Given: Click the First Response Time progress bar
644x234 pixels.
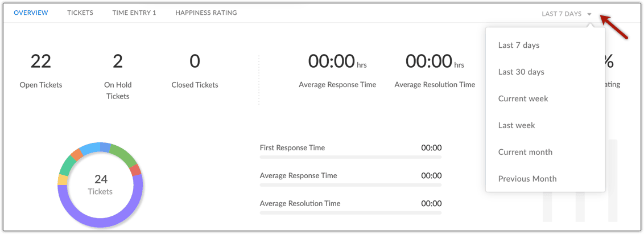Looking at the screenshot, I should click(x=350, y=157).
